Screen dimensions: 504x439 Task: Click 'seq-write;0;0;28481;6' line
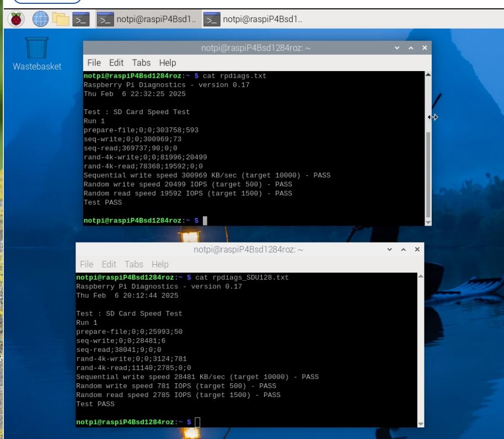(121, 341)
